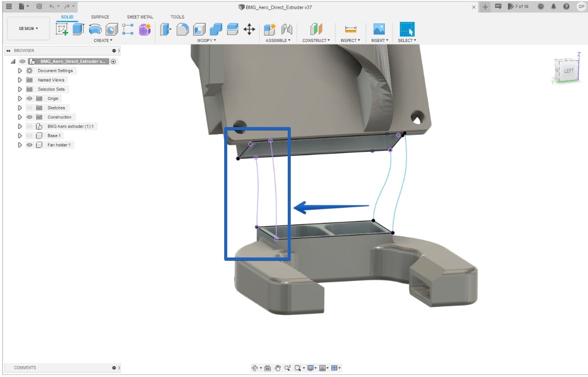This screenshot has height=377, width=588.
Task: Switch to the SHEET METAL tab
Action: click(x=140, y=17)
